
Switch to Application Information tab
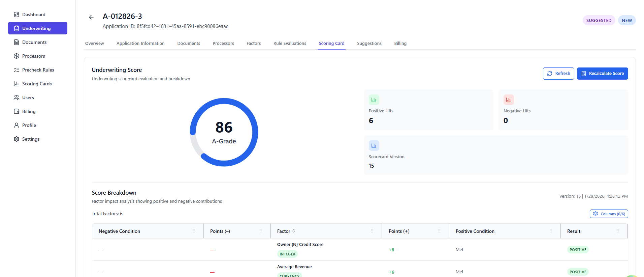[140, 44]
